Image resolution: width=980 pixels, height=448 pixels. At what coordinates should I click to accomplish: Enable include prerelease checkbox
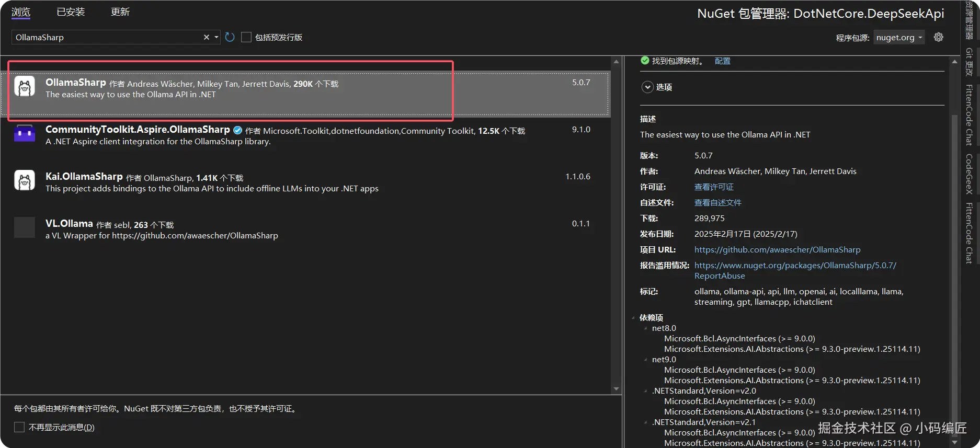tap(246, 37)
